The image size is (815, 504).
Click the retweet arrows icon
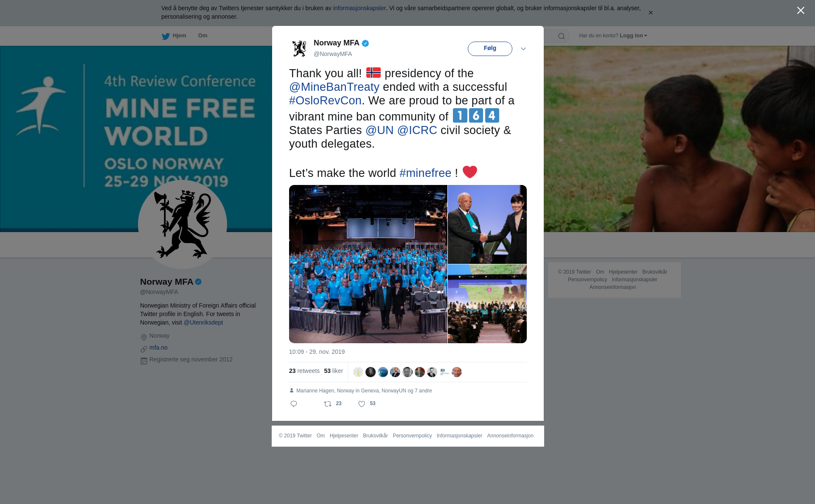coord(328,404)
